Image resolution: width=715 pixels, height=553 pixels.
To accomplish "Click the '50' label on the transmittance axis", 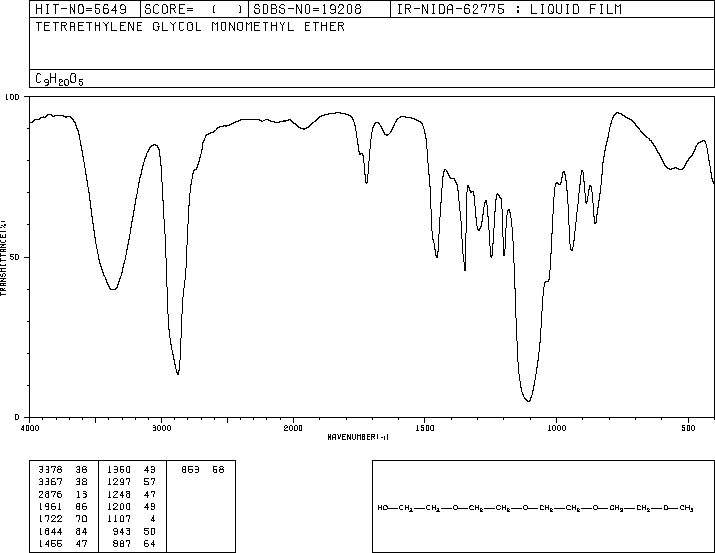I will pyautogui.click(x=15, y=257).
